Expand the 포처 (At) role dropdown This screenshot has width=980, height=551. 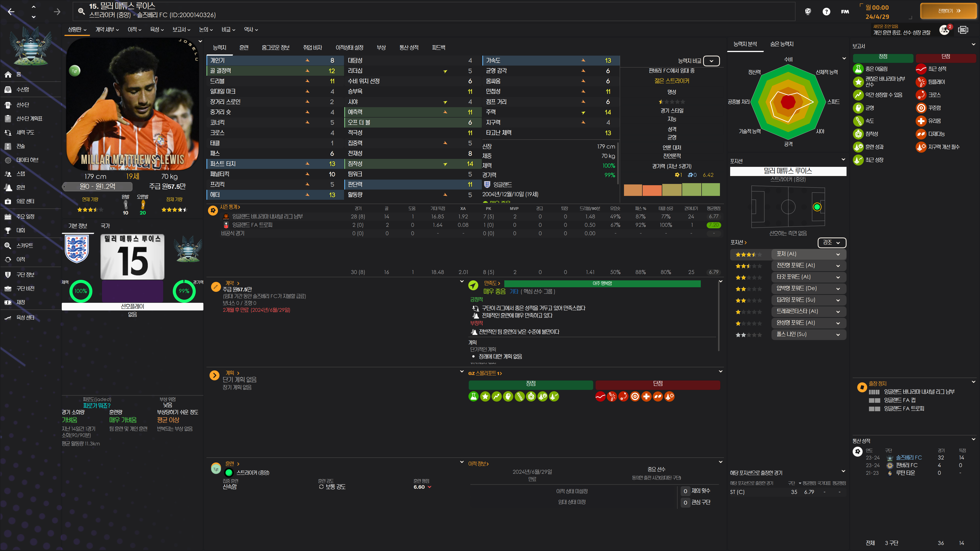[838, 254]
